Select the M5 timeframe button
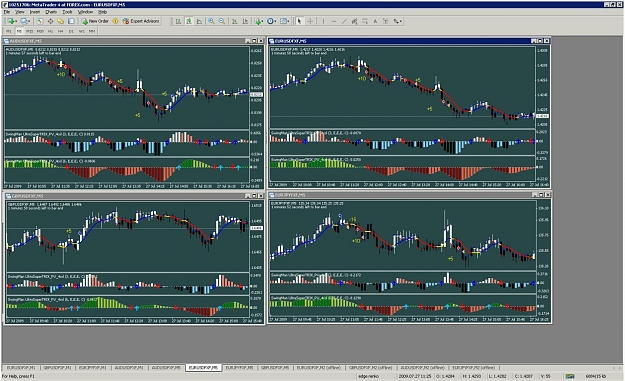625x381 pixels. coord(19,31)
